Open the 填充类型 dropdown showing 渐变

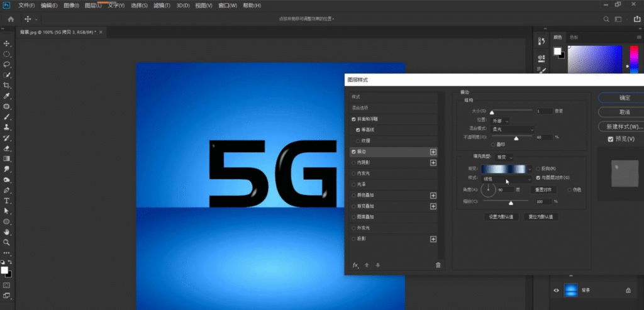point(504,157)
